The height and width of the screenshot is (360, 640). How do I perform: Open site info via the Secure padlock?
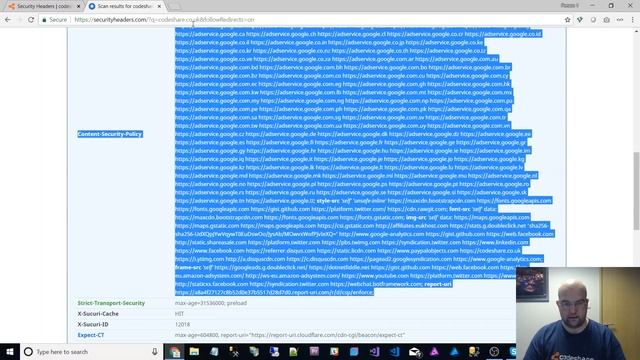click(x=54, y=20)
